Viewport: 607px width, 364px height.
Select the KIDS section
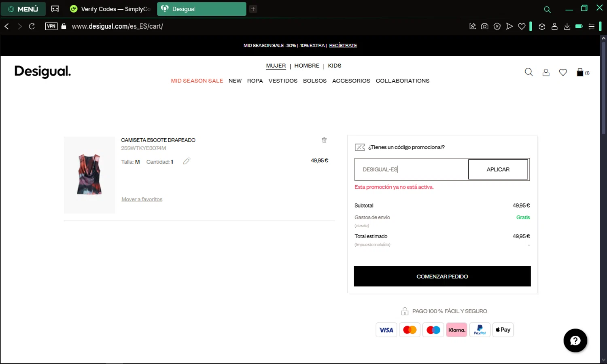pyautogui.click(x=335, y=66)
